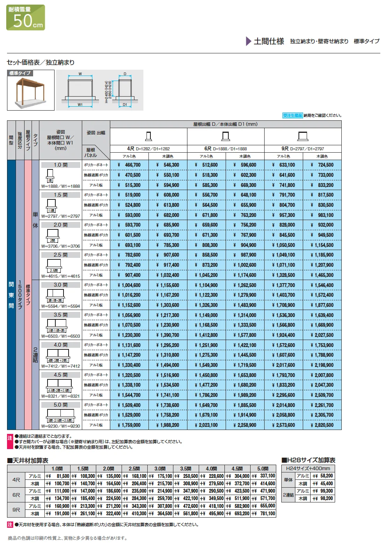Click the 3.5間 two-bay diagram icon
This screenshot has width=392, height=548.
tap(57, 326)
